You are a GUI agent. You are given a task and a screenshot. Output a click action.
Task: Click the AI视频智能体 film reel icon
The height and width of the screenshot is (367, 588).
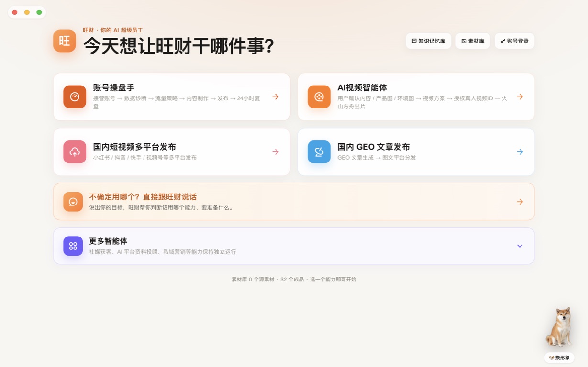click(x=319, y=97)
